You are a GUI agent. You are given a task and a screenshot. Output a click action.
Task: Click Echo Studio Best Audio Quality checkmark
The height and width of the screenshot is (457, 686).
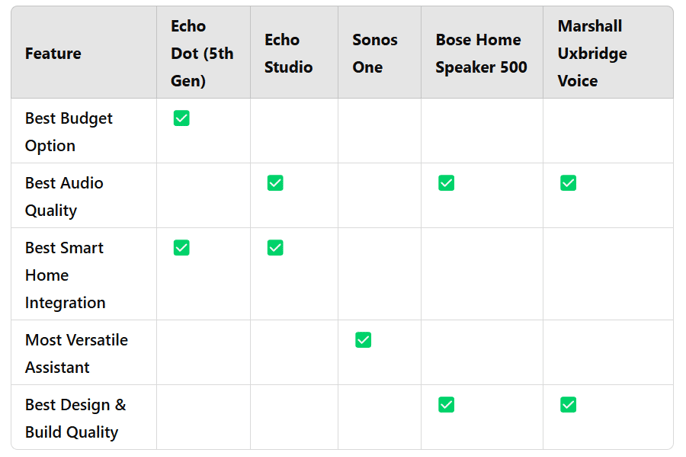275,183
